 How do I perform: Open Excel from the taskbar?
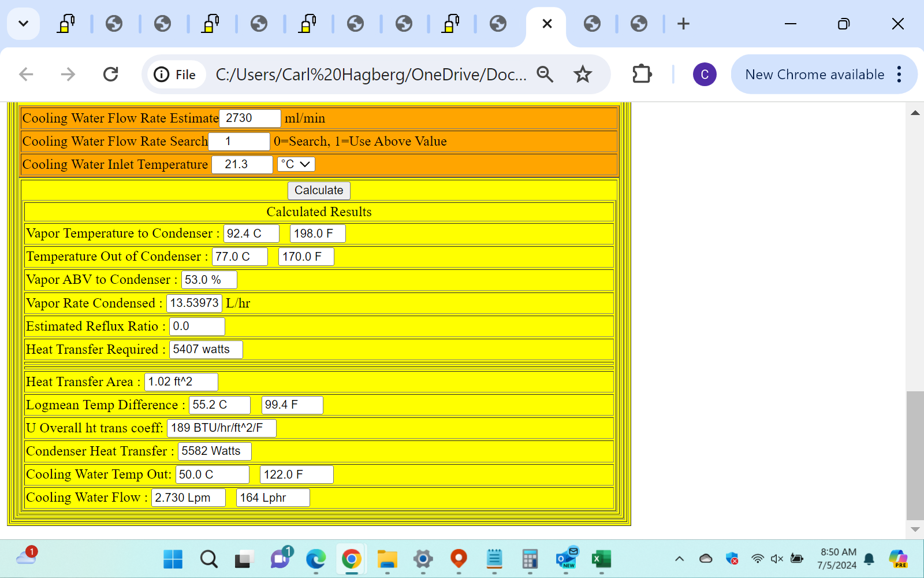coord(601,559)
